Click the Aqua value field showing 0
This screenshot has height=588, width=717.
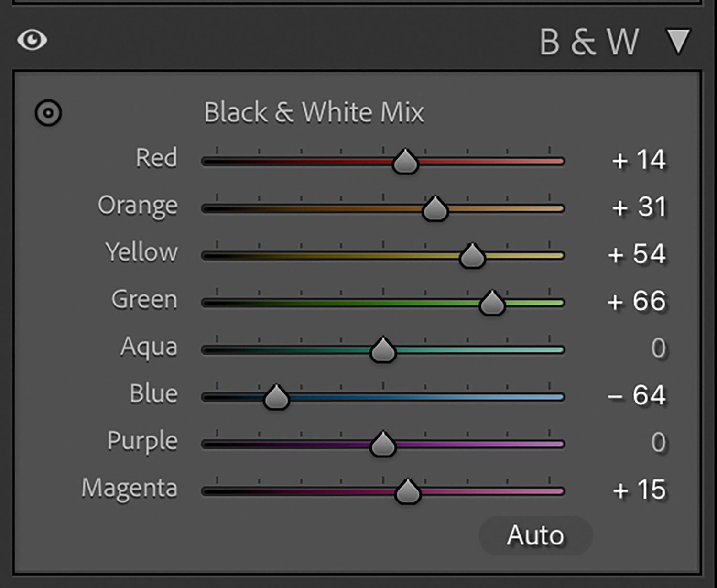click(658, 348)
